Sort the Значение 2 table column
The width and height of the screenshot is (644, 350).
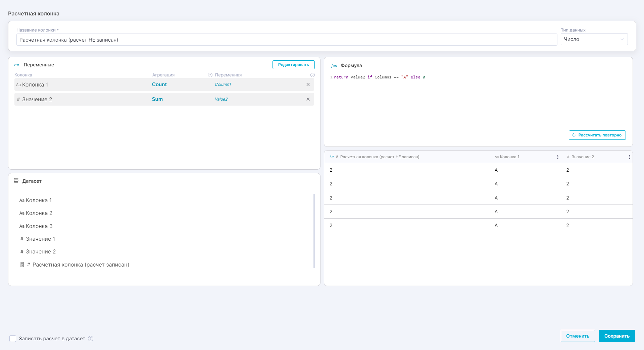629,157
